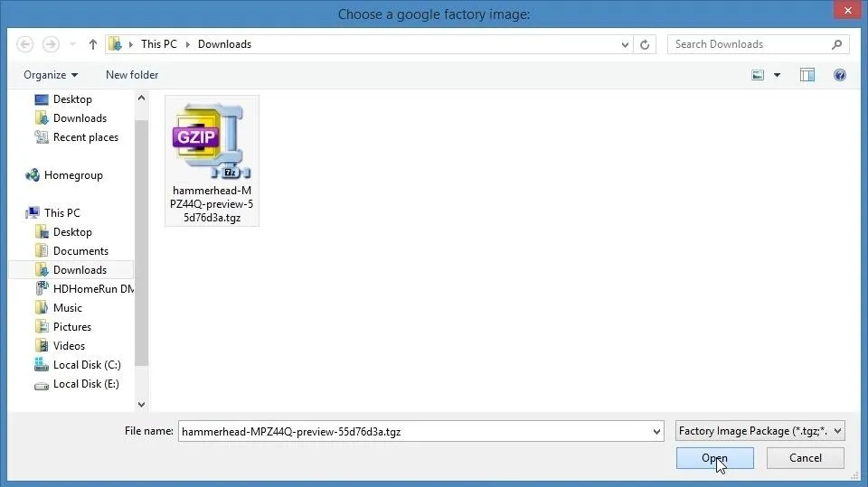Create a New folder
This screenshot has height=487, width=868.
(132, 75)
